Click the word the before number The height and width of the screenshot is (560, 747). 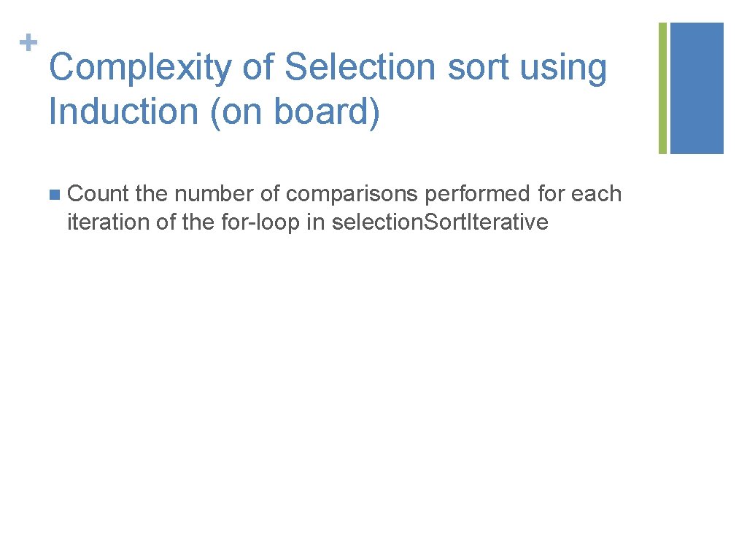152,194
